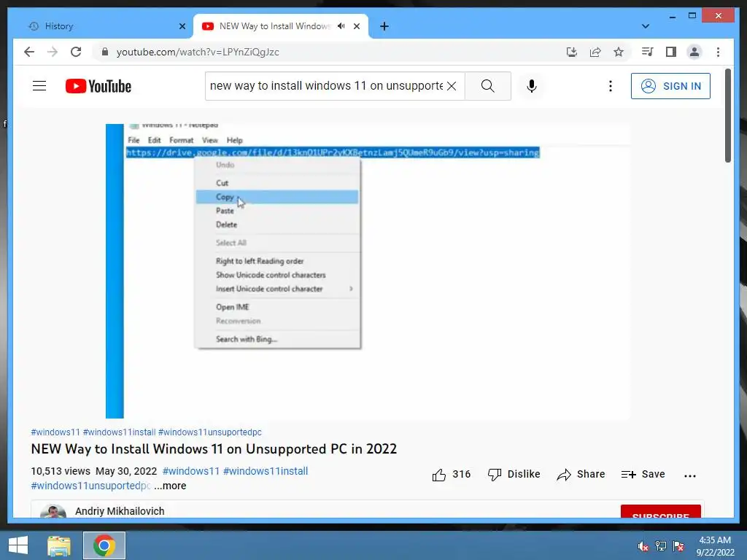
Task: Click the page vertical scrollbar thumb
Action: (727, 116)
